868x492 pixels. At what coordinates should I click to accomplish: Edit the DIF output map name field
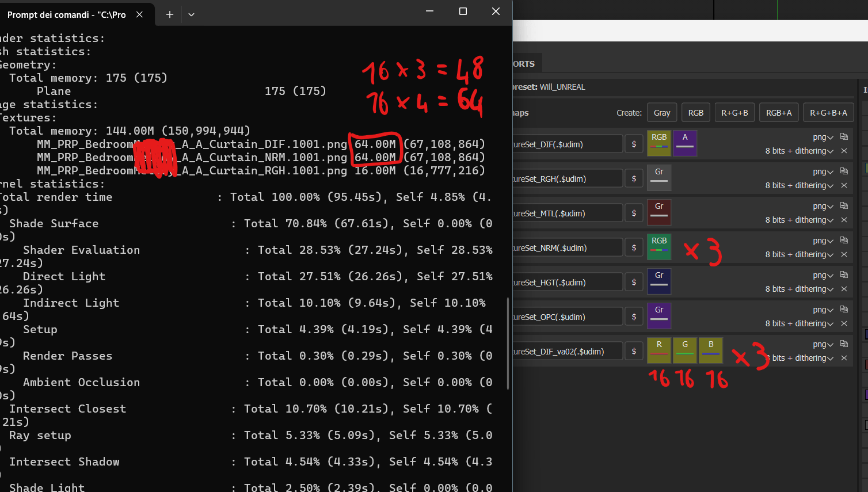[x=568, y=144]
